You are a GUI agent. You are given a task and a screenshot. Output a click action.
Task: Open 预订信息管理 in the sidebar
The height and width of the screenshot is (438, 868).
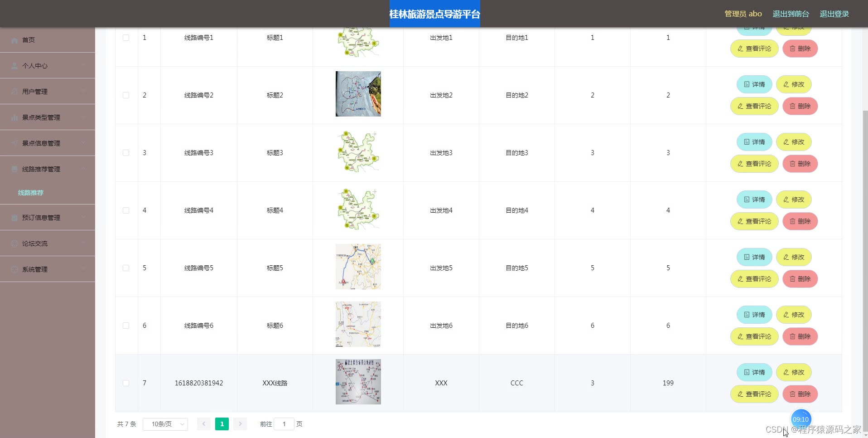point(48,218)
